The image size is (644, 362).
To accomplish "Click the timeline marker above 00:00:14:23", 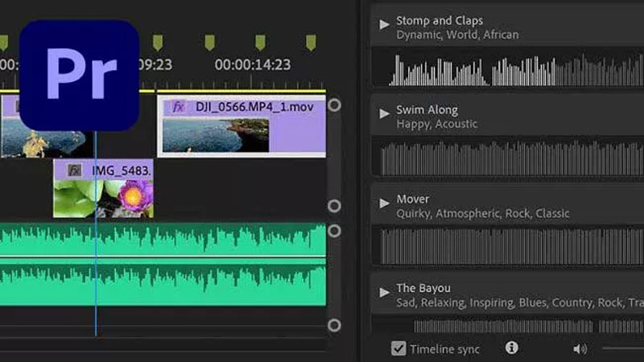I will (259, 42).
